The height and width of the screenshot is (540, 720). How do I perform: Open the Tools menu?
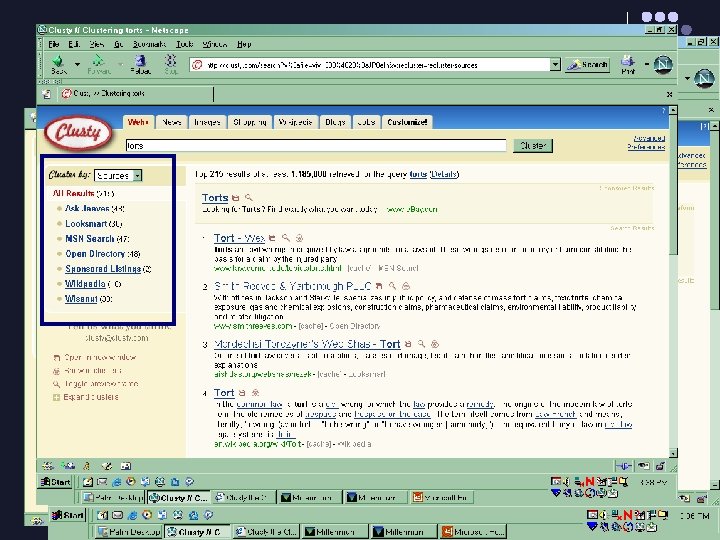coord(185,45)
